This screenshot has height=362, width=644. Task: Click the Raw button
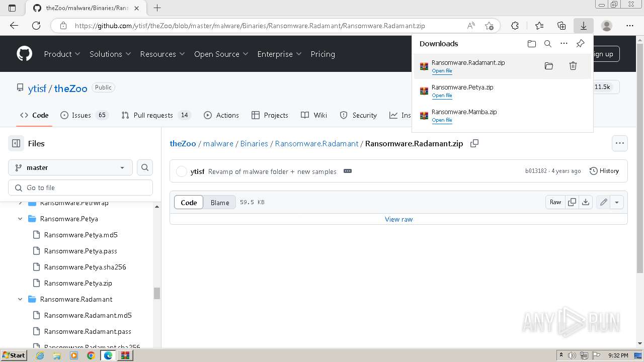pos(555,202)
